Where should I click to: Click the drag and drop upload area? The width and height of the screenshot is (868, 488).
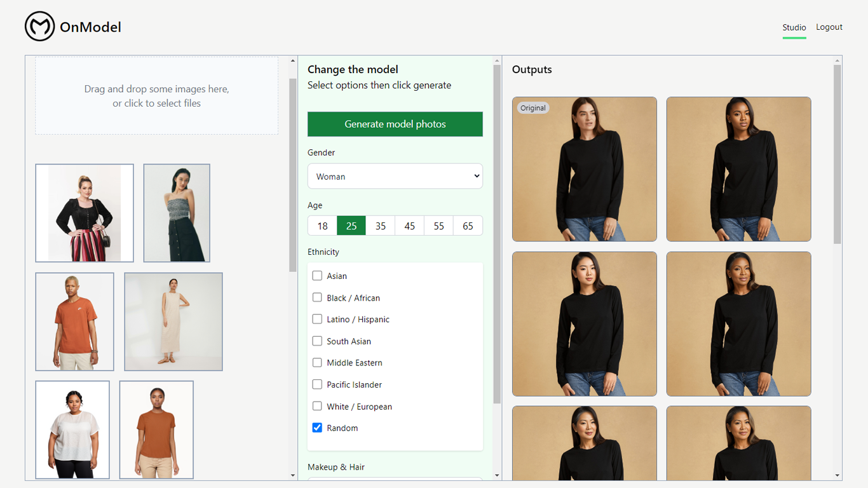(156, 96)
